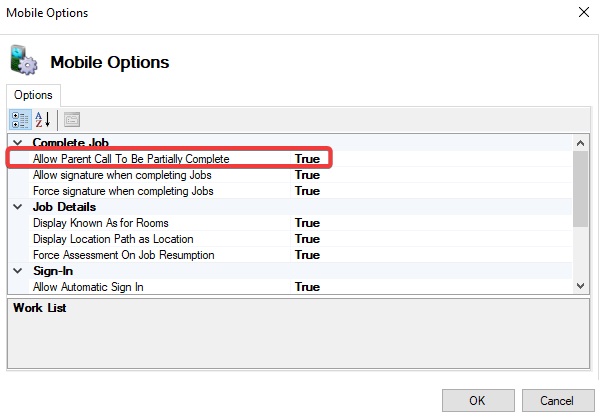Toggle Allow signature when completing Jobs value

pos(431,175)
